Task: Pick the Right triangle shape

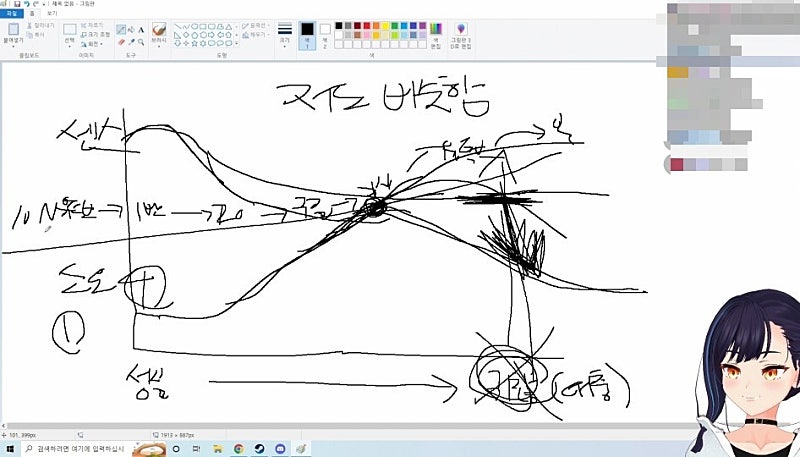Action: [x=178, y=35]
